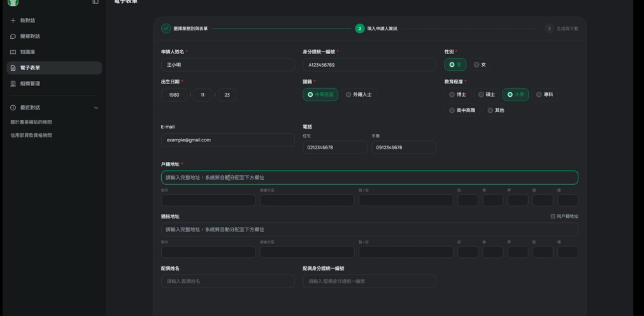Click the birth month field 11
Screen dimensions: 644x316
point(203,95)
